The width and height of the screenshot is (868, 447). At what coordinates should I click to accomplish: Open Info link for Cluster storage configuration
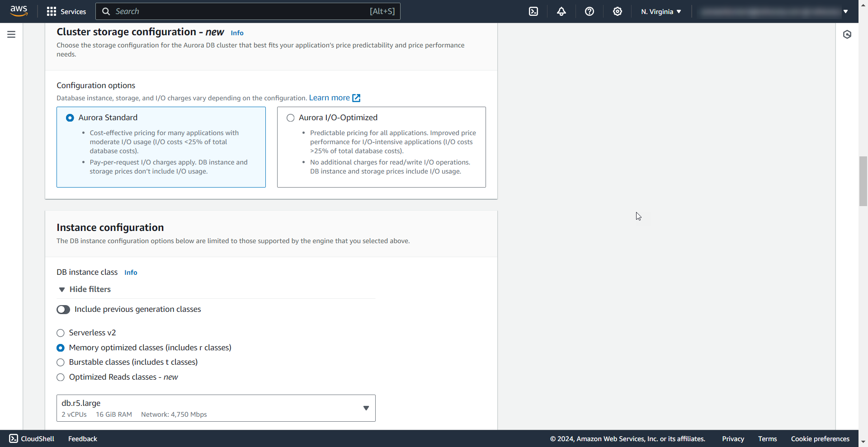pos(237,33)
